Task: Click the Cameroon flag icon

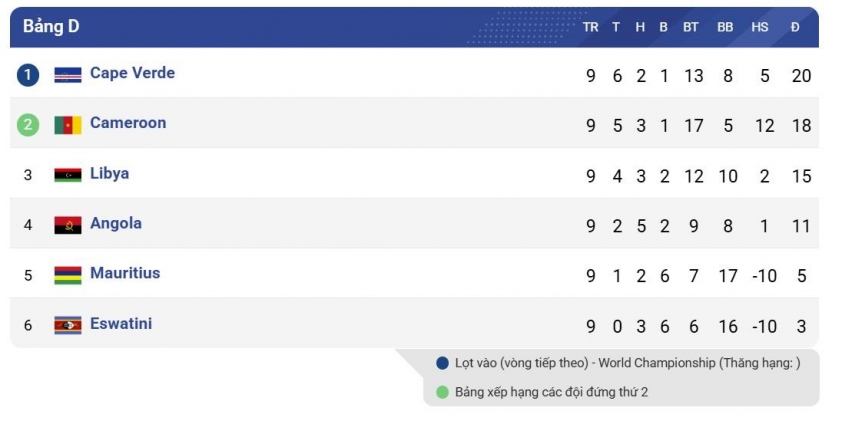Action: tap(68, 125)
